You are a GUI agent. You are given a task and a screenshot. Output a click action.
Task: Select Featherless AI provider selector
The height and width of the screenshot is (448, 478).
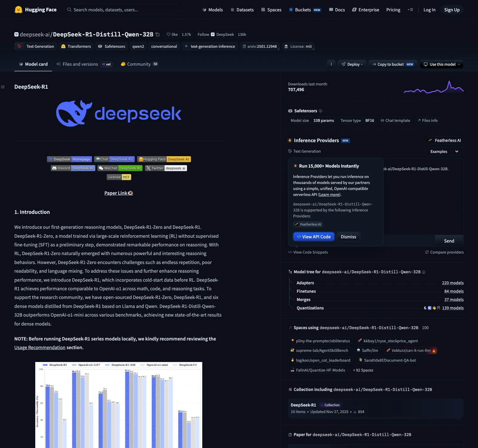444,140
